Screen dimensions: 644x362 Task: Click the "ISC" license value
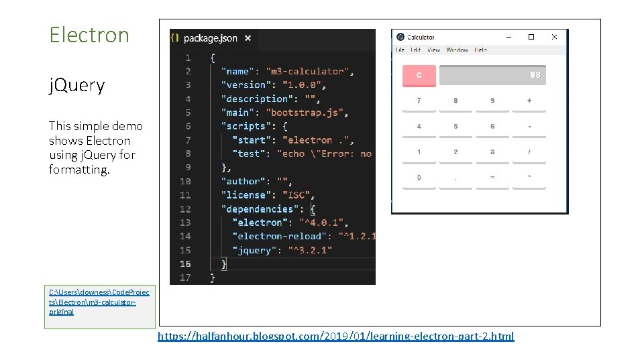coord(296,195)
